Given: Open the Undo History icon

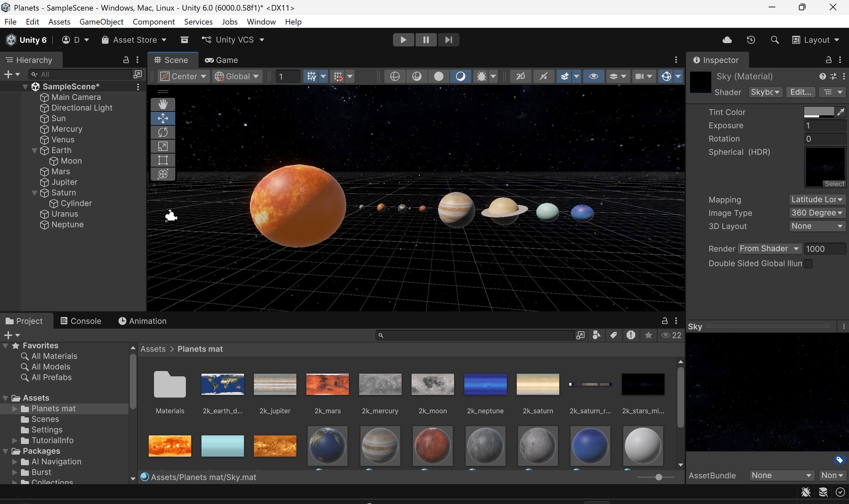Looking at the screenshot, I should [751, 40].
